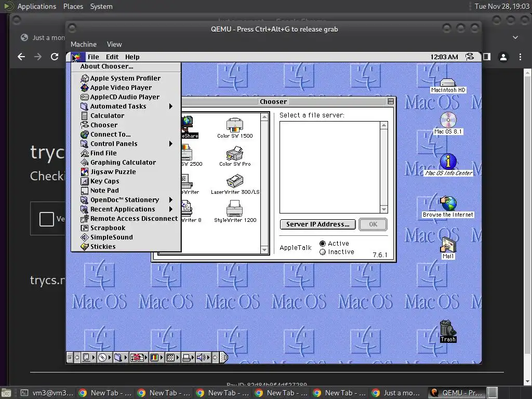Click the OK button in Chooser
Image resolution: width=532 pixels, height=399 pixels.
click(x=373, y=224)
